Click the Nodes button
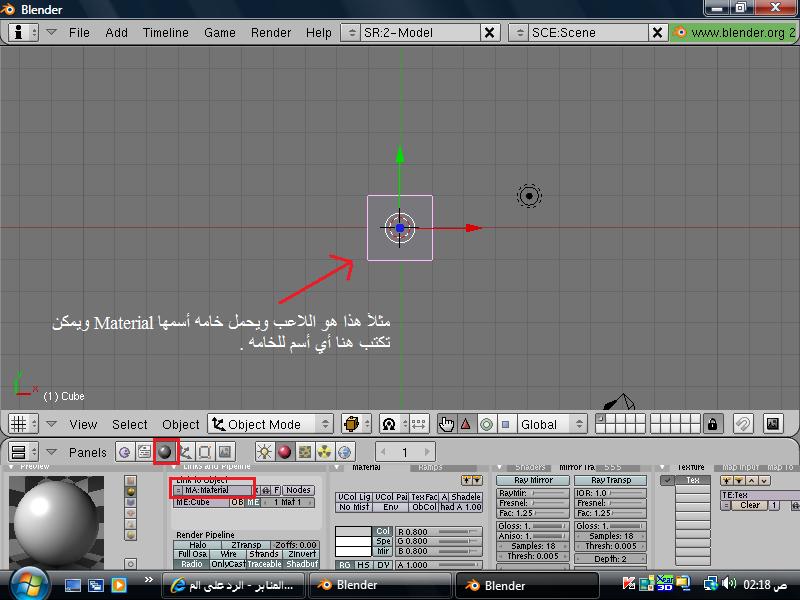The image size is (800, 600). (x=298, y=490)
